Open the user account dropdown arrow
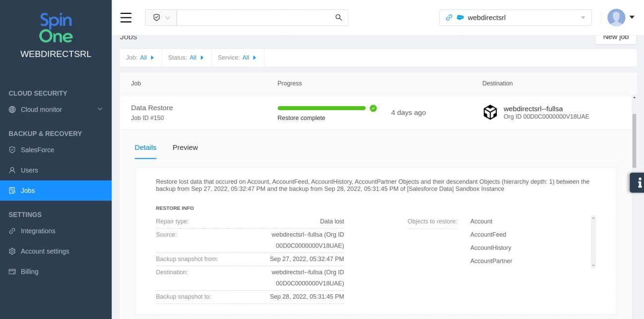644x319 pixels. click(x=632, y=17)
